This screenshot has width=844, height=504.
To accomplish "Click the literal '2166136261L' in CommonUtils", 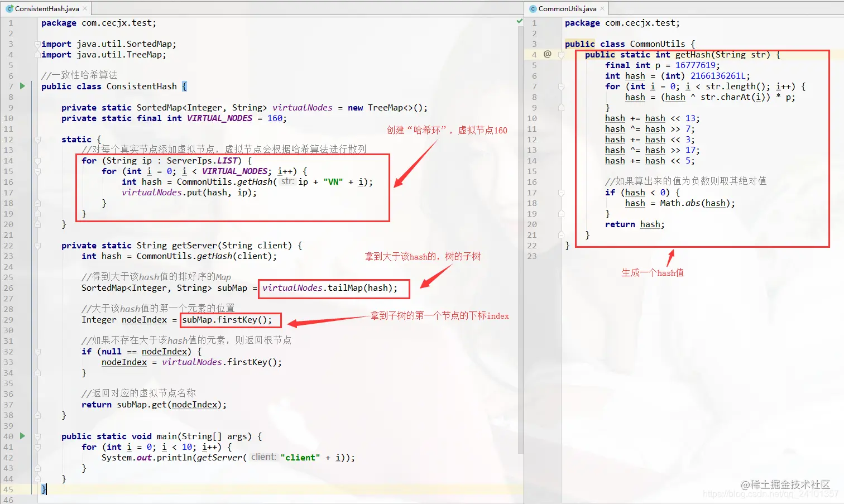I will 718,76.
